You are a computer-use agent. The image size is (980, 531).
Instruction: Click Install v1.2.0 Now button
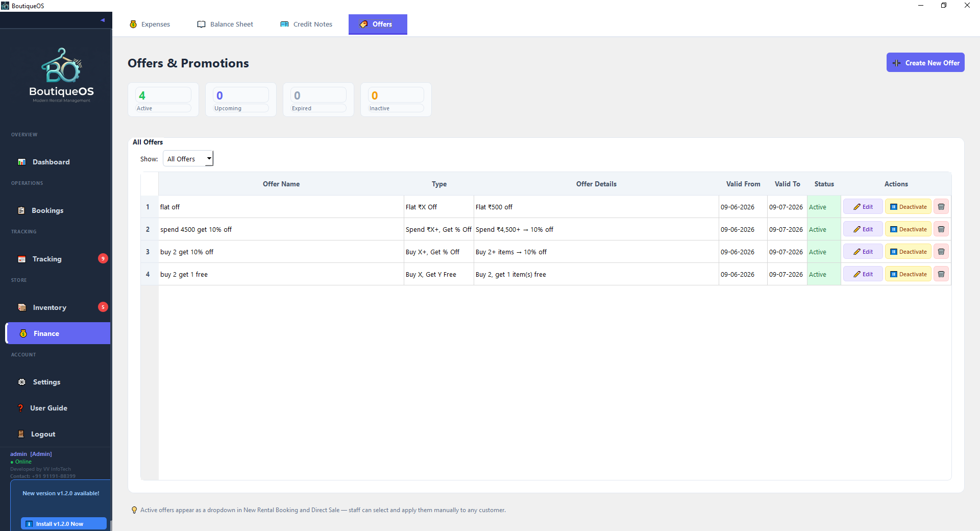(x=64, y=523)
